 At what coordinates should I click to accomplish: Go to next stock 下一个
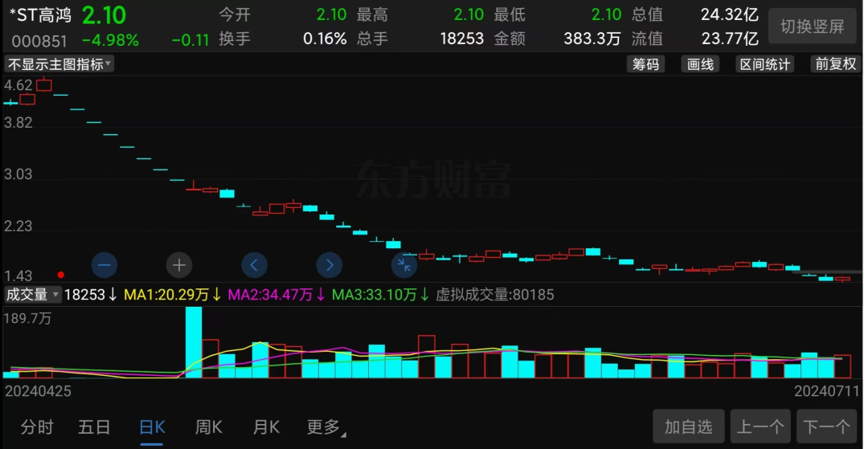tap(826, 427)
